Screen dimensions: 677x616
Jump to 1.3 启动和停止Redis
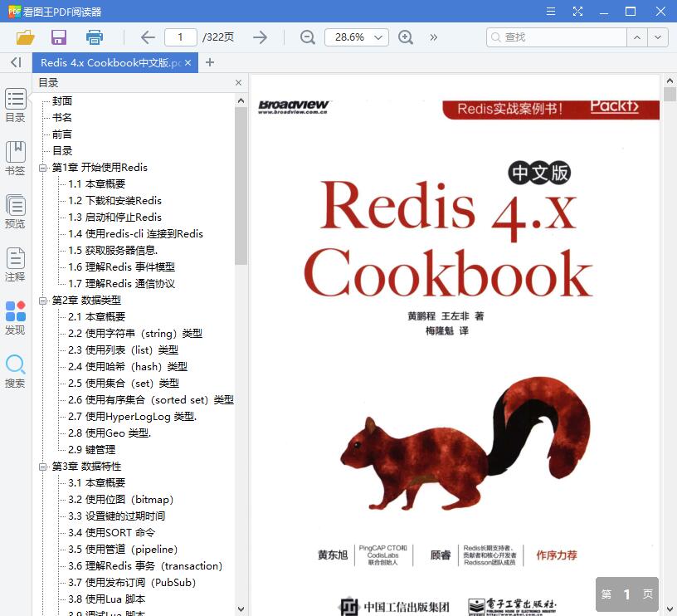[114, 218]
